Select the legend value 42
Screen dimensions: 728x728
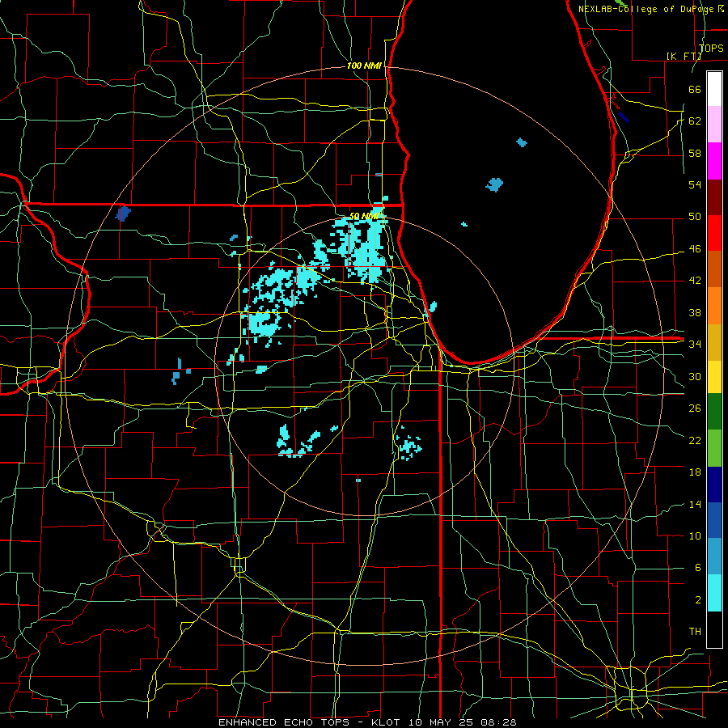tap(695, 281)
